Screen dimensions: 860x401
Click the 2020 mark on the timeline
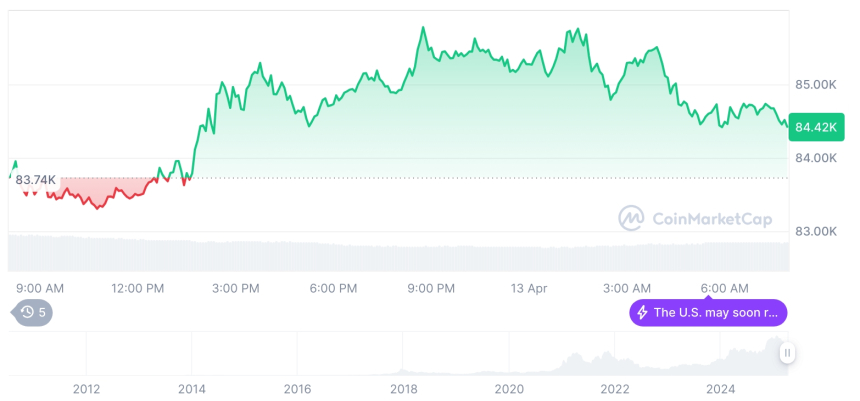(509, 389)
